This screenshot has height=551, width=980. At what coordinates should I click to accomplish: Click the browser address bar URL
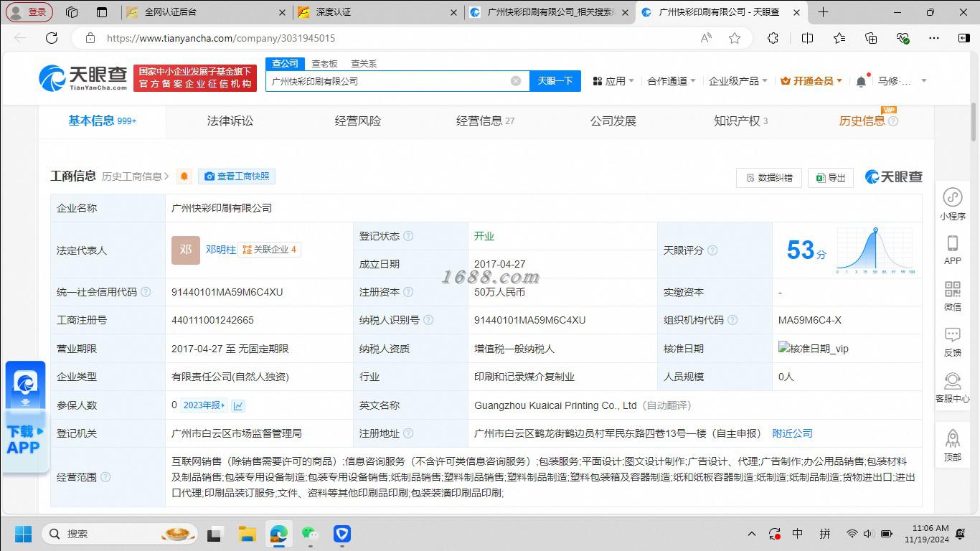(x=221, y=38)
